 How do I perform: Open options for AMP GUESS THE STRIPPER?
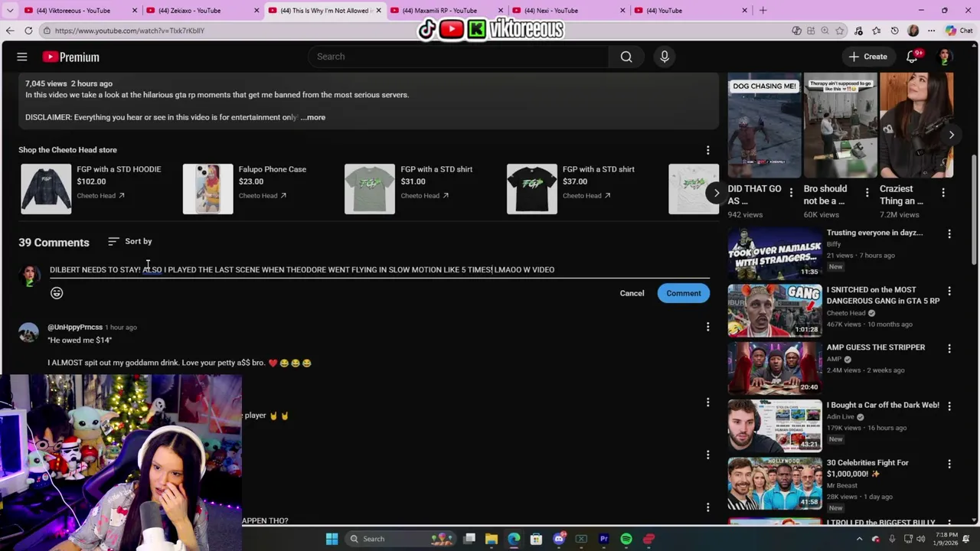click(x=949, y=349)
